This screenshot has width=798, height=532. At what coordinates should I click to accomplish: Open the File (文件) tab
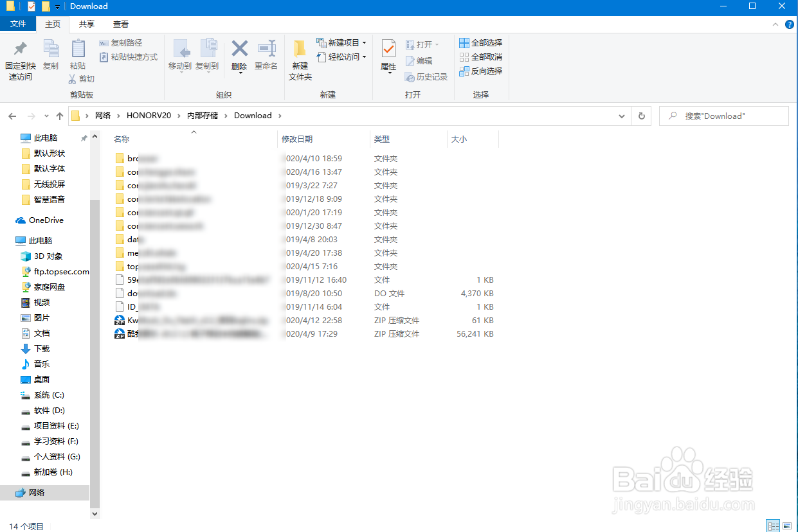pyautogui.click(x=18, y=24)
